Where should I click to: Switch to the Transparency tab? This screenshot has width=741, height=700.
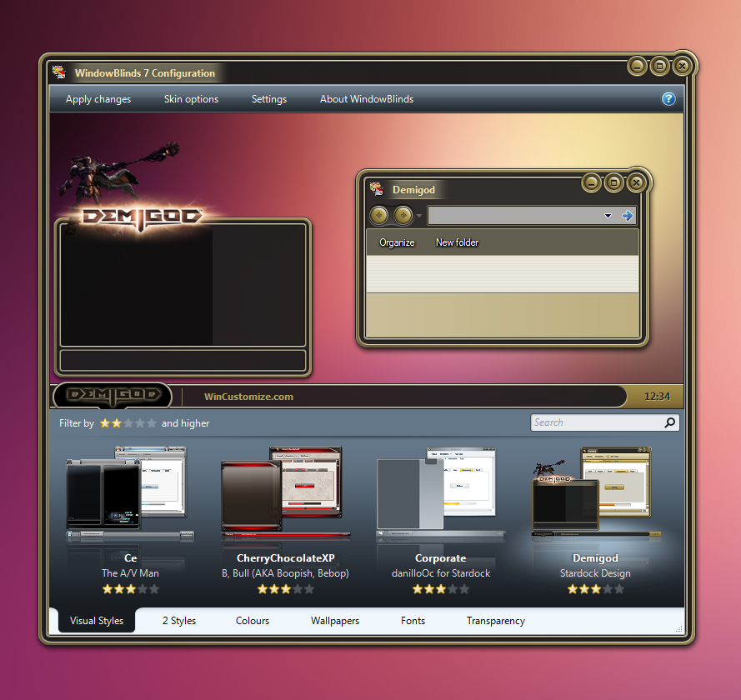tap(496, 621)
